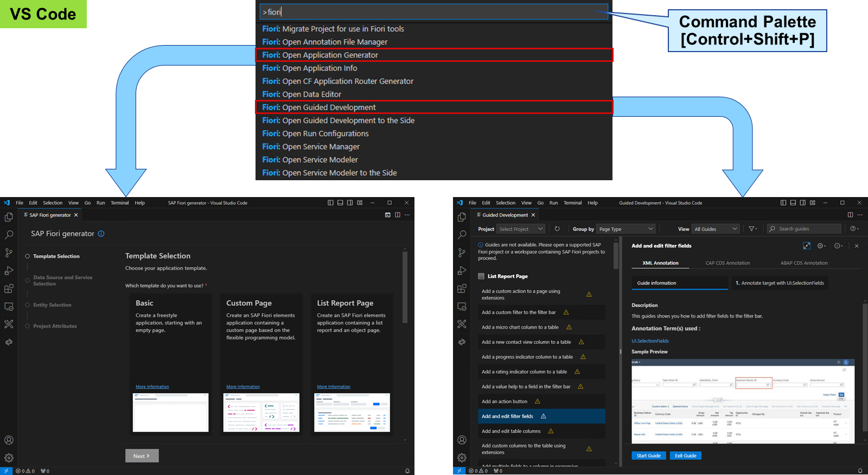Choose the List Report Page template card
The height and width of the screenshot is (475, 868).
[x=352, y=364]
